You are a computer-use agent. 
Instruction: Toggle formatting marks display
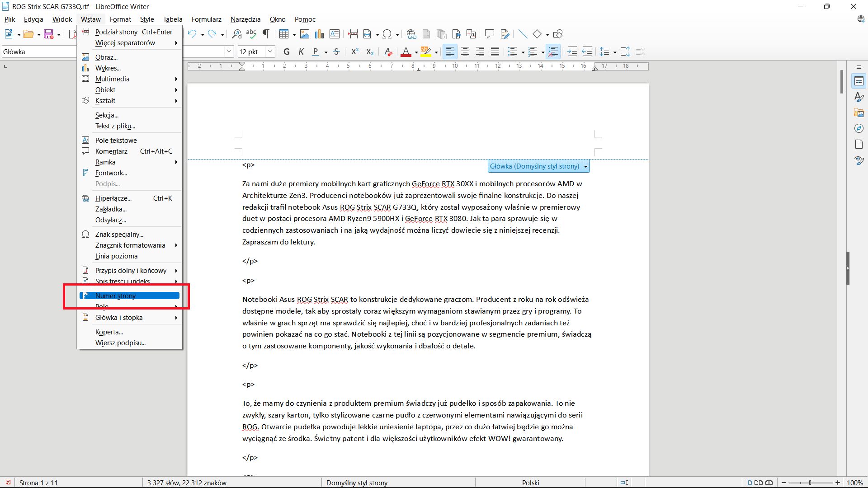[x=266, y=34]
